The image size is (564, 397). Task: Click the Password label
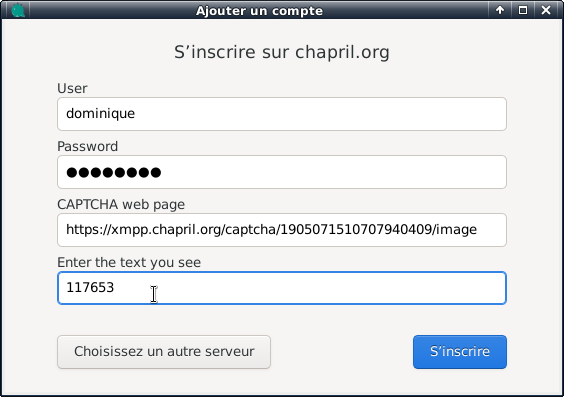87,146
